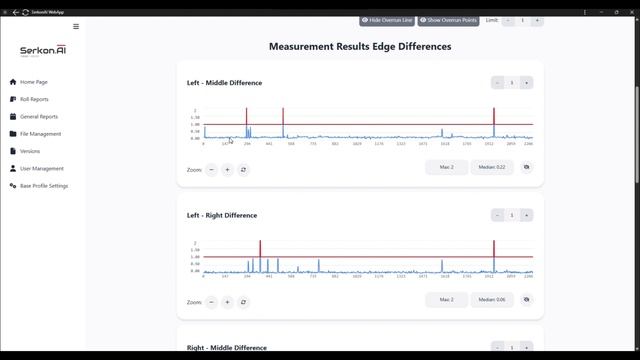
Task: Reset zoom on Left - Middle chart
Action: (x=243, y=170)
